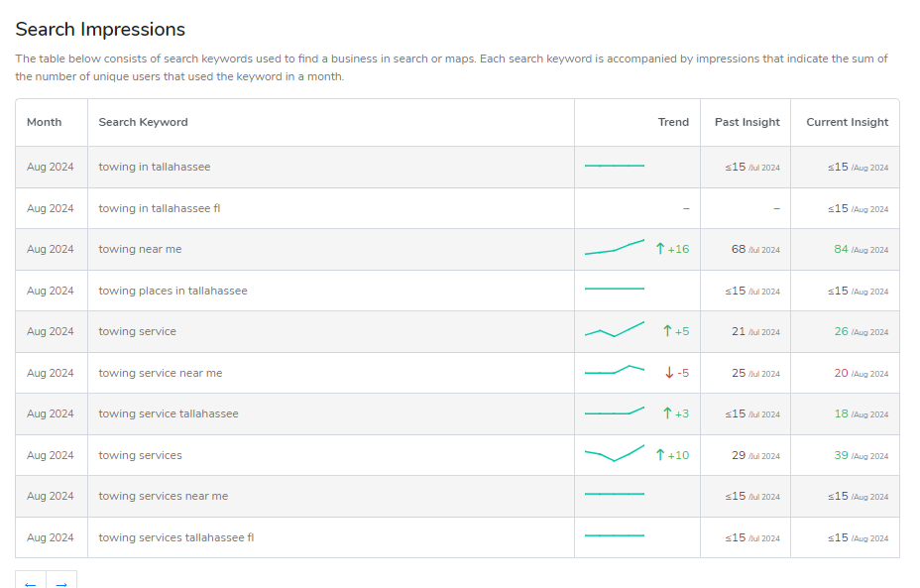Click the Current Insight column header
This screenshot has height=588, width=920.
click(846, 122)
